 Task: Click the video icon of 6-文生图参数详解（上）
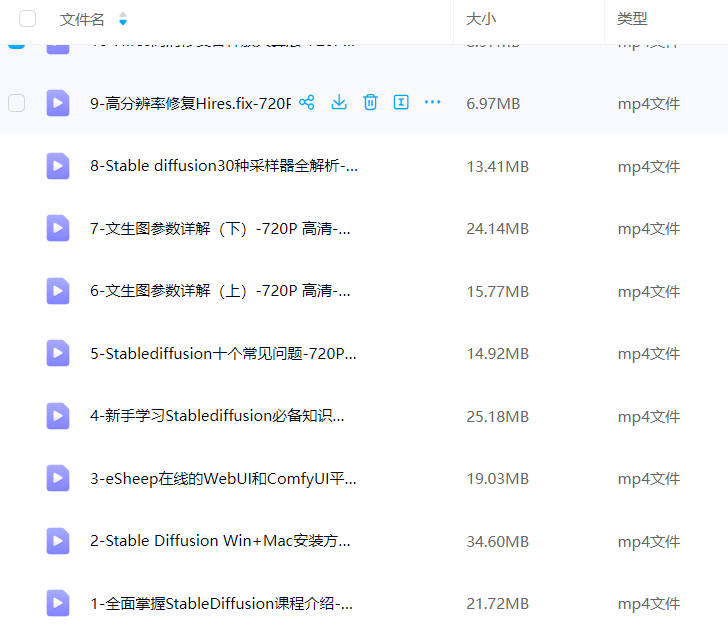click(x=58, y=291)
